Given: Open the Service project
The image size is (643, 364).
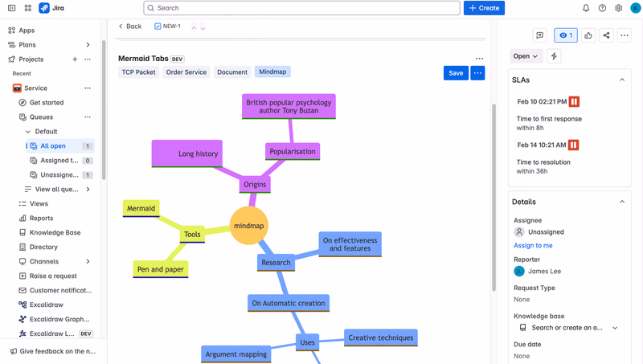Looking at the screenshot, I should pyautogui.click(x=35, y=88).
